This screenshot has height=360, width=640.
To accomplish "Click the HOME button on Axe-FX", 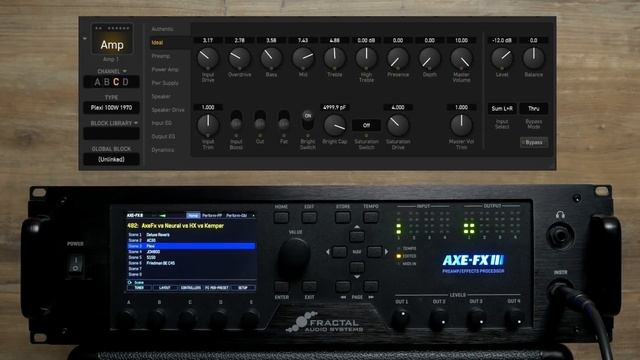I will (x=281, y=218).
